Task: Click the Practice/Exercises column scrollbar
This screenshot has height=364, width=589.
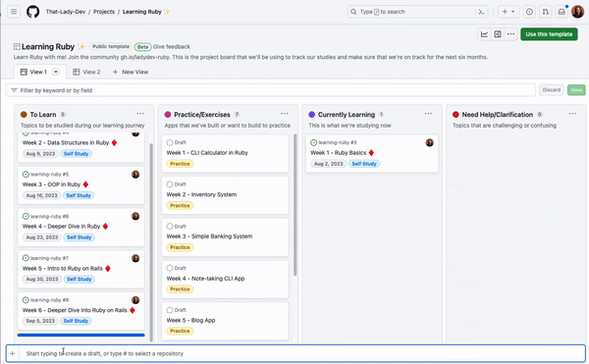Action: click(294, 205)
